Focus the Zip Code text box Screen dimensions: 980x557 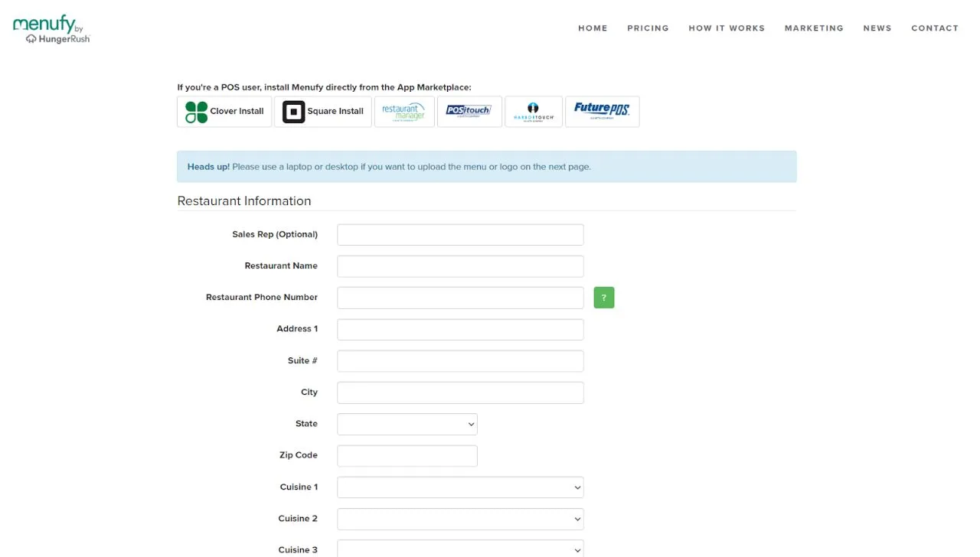point(407,456)
